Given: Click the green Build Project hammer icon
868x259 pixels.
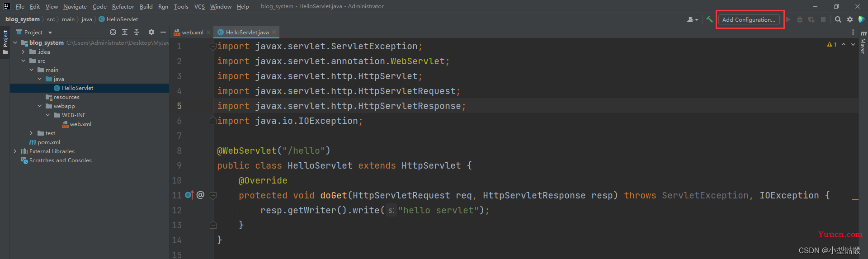Looking at the screenshot, I should click(709, 19).
